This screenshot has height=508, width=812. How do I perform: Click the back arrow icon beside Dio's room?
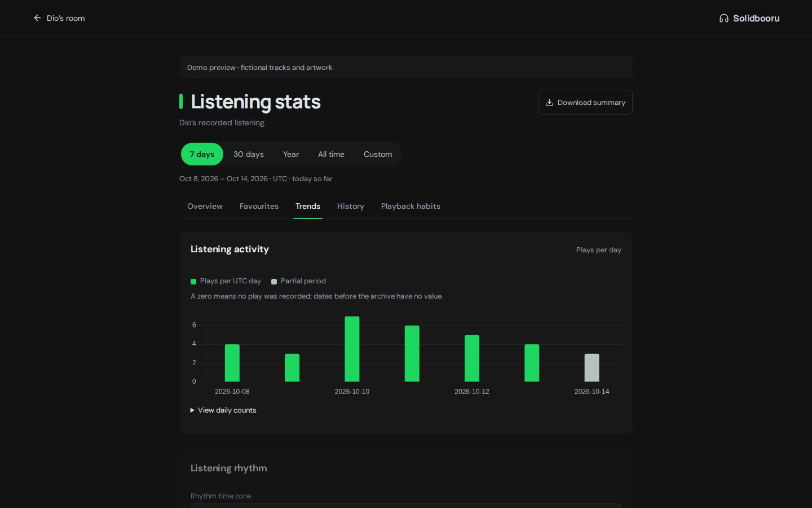point(37,18)
